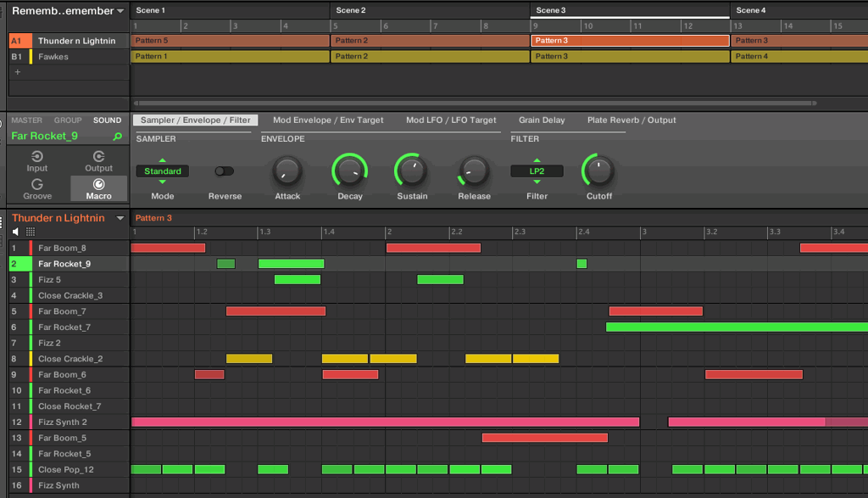
Task: Select sound slot 6 Far Rocket_7
Action: [70, 327]
